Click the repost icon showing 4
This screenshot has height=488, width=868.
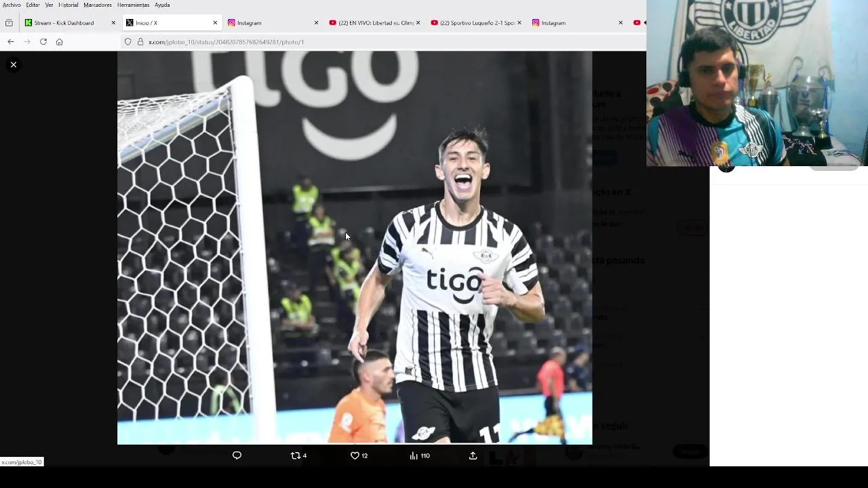(x=298, y=455)
